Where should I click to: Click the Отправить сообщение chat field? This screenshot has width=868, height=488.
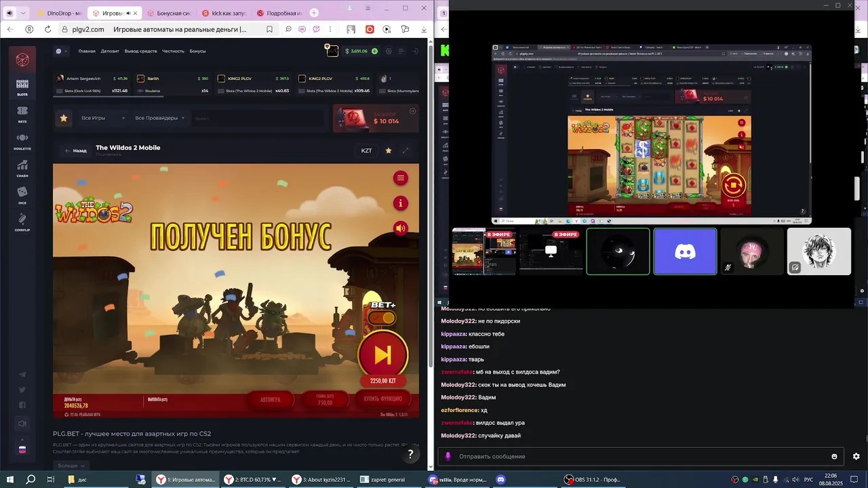click(x=641, y=456)
